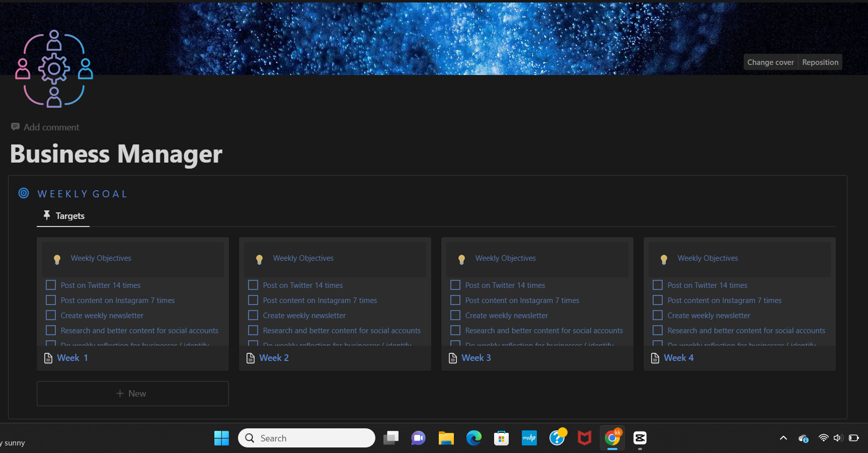868x453 pixels.
Task: Click the 'sunny' weather widget on the taskbar
Action: click(x=13, y=443)
